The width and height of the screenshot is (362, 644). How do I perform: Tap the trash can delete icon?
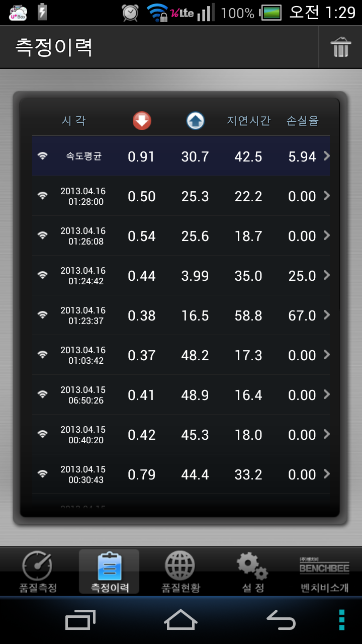340,47
